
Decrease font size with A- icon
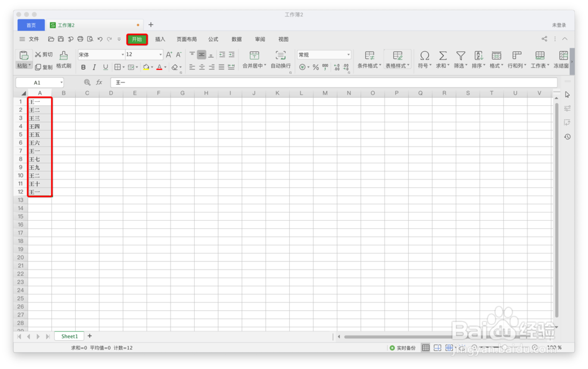click(179, 55)
